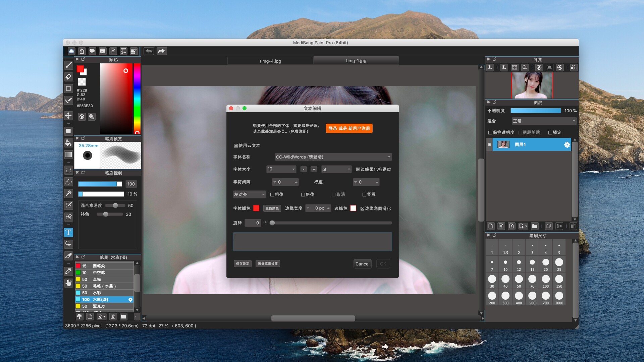This screenshot has height=362, width=644.
Task: Toggle 使用云文本 checkbox
Action: [x=236, y=145]
